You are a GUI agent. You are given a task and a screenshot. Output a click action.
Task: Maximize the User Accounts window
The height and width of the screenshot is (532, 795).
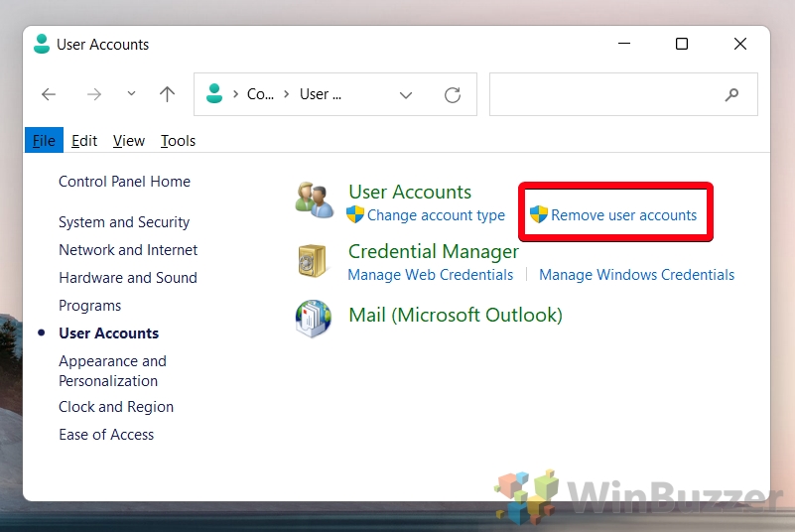click(682, 44)
